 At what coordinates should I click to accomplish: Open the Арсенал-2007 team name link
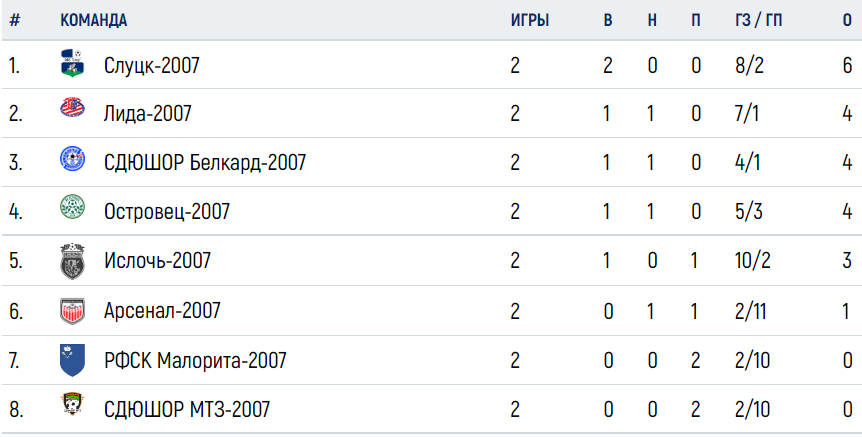162,311
